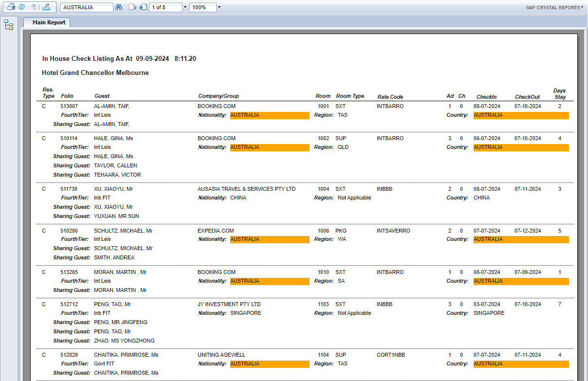The image size is (588, 381).
Task: Click sharing guest ZHAO, MS YONGZHONG
Action: 124,341
